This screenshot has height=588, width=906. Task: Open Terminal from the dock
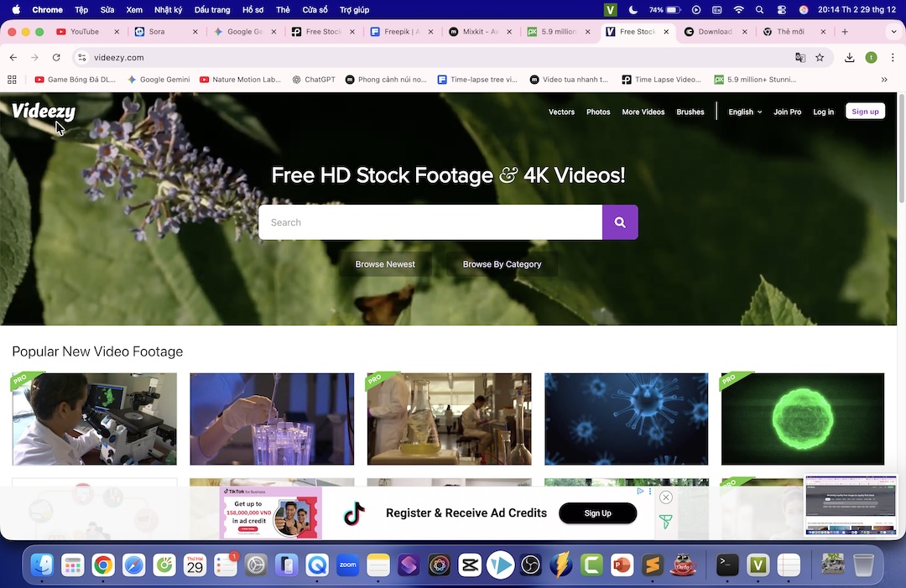[727, 565]
